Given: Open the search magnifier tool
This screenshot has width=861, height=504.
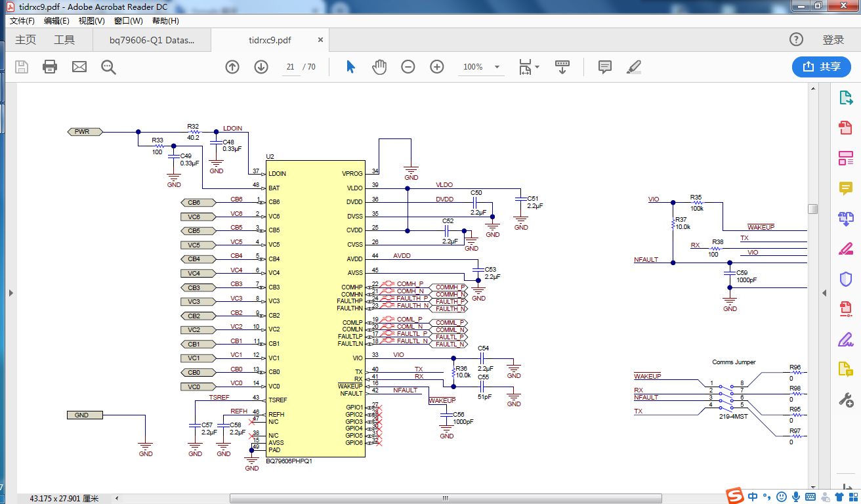Looking at the screenshot, I should tap(108, 67).
